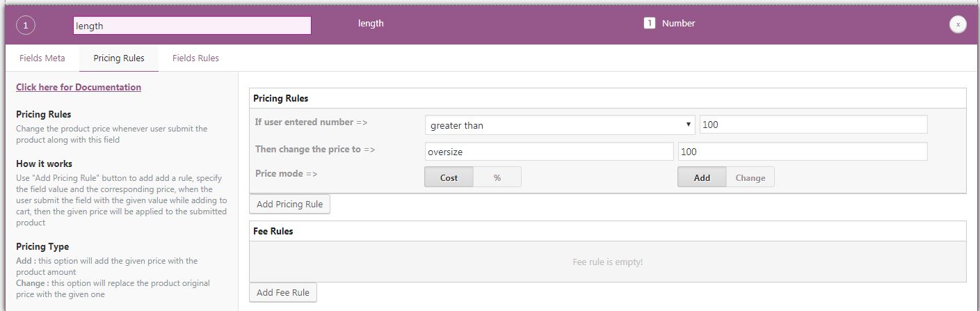Open the Click here for Documentation link
Viewport: 980px width, 311px height.
pyautogui.click(x=79, y=87)
